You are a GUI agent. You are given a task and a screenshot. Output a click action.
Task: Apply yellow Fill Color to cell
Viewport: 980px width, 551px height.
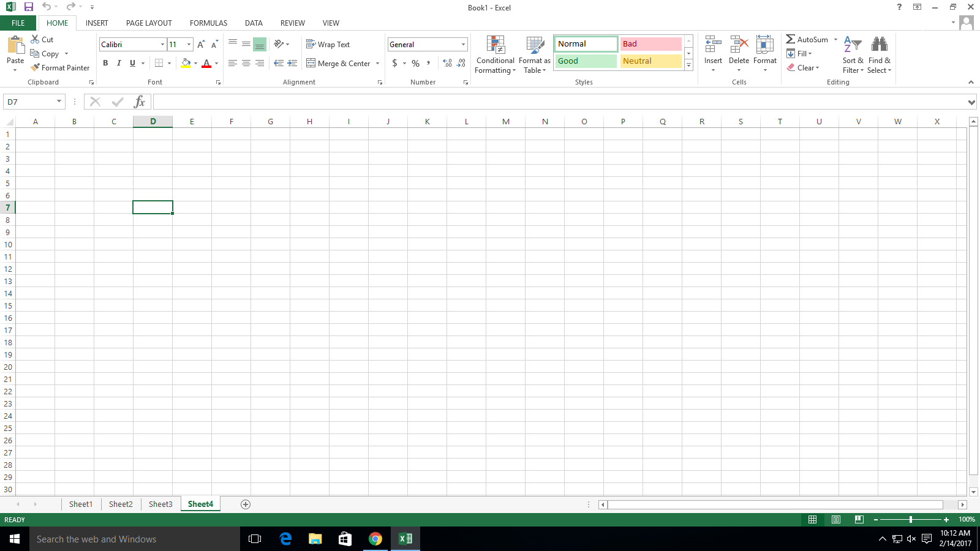point(186,63)
